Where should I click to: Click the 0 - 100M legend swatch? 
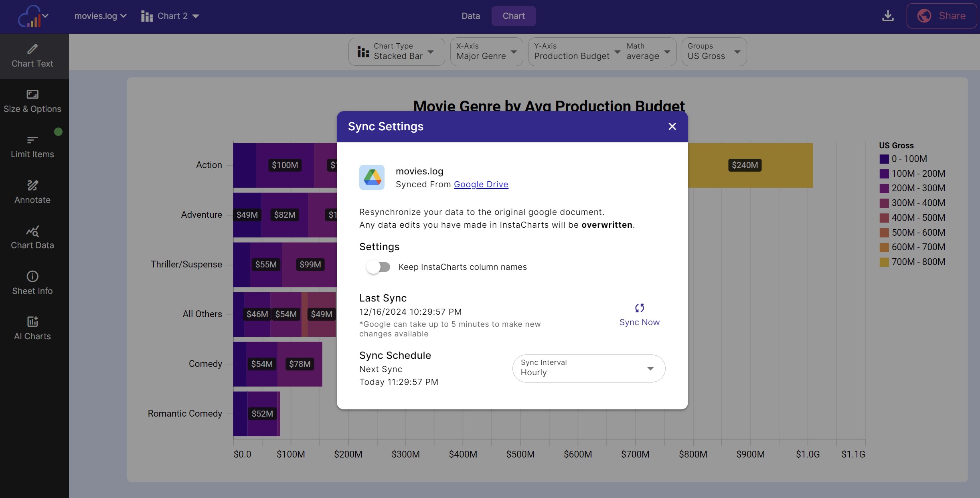(884, 159)
